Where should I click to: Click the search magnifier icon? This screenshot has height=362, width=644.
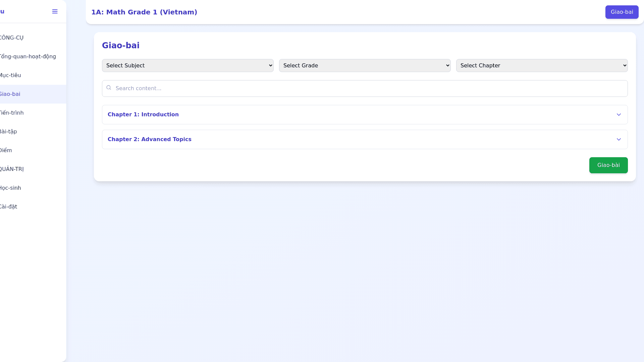click(109, 88)
